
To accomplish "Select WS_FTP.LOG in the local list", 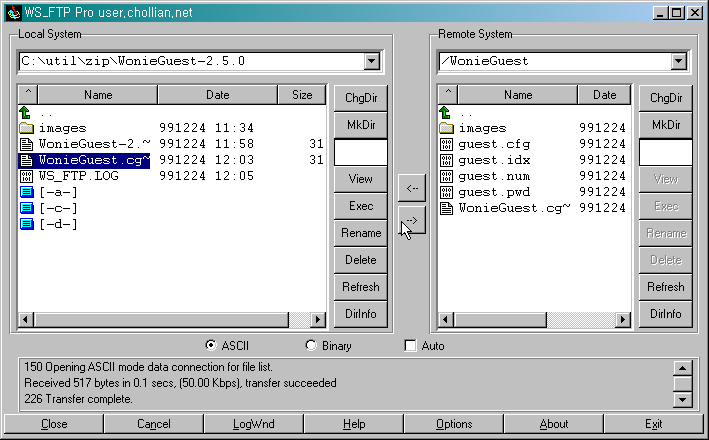I will [x=79, y=176].
